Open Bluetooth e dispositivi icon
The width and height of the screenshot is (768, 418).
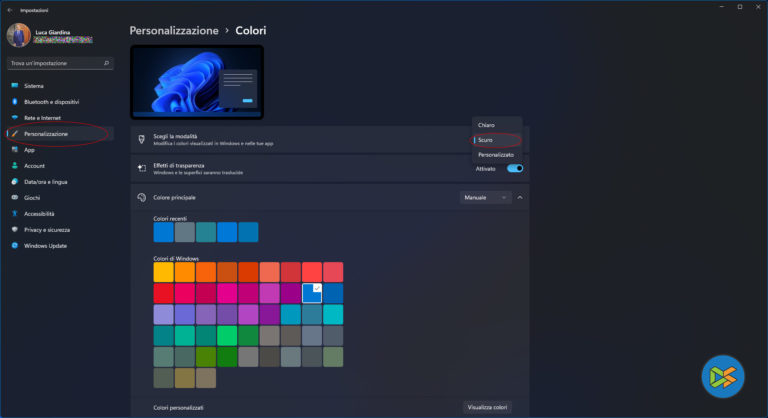tap(15, 102)
